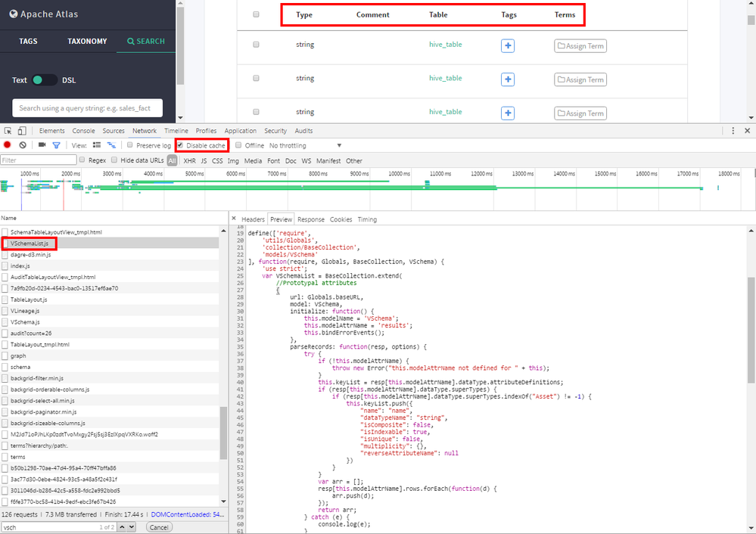Clear the network log
Viewport: 756px width, 534px height.
[23, 145]
